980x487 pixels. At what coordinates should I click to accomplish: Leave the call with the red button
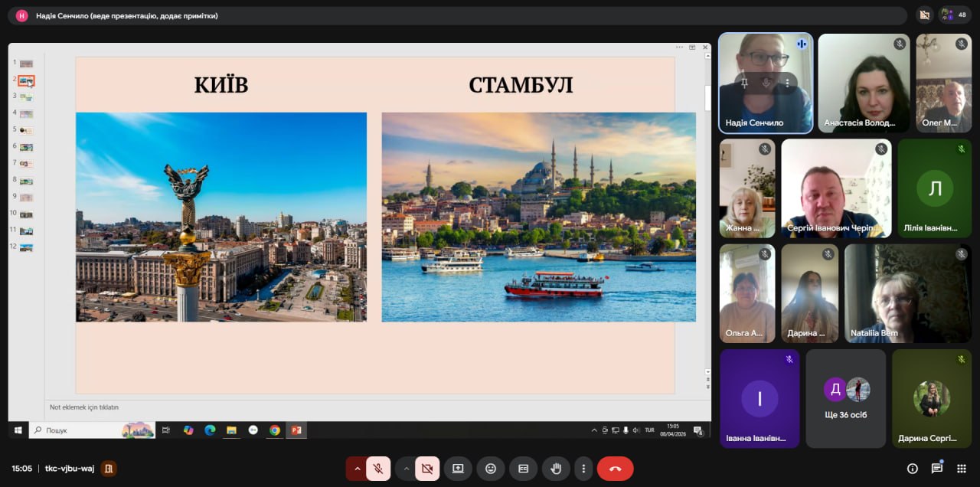point(615,469)
